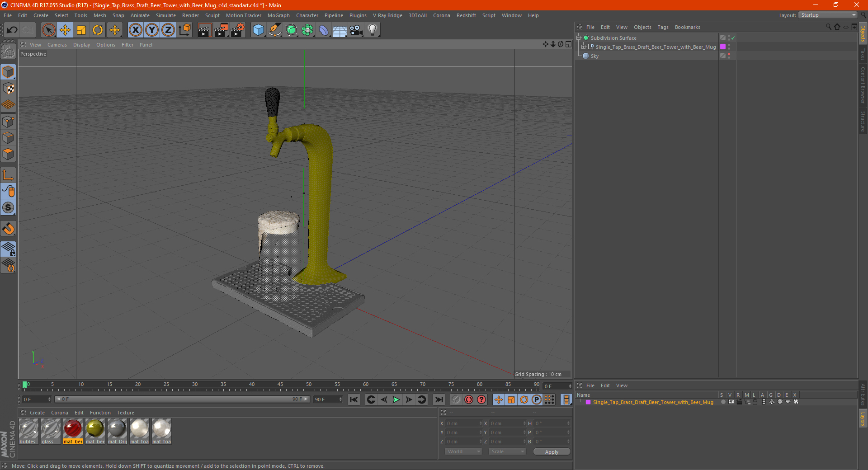868x470 pixels.
Task: Play the animation forward
Action: (396, 399)
